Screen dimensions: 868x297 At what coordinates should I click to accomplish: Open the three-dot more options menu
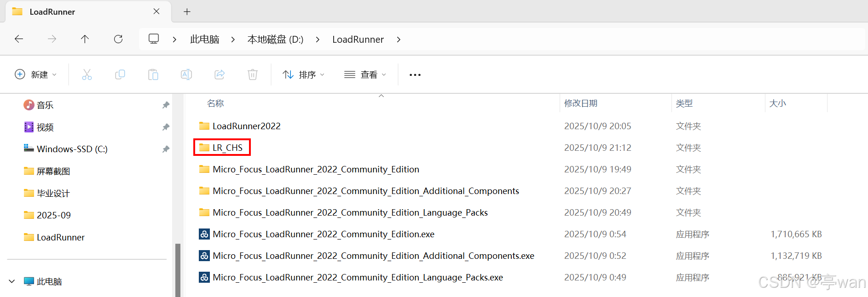point(415,75)
